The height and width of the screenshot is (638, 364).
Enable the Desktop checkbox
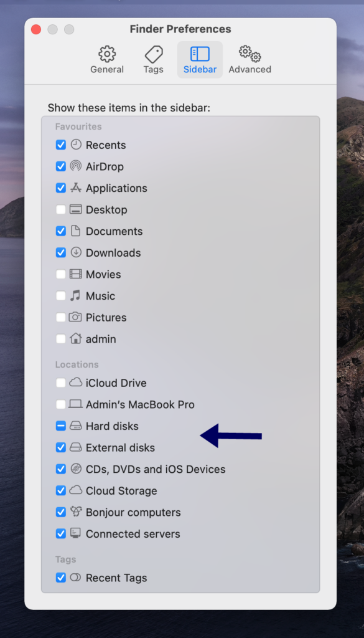[60, 209]
